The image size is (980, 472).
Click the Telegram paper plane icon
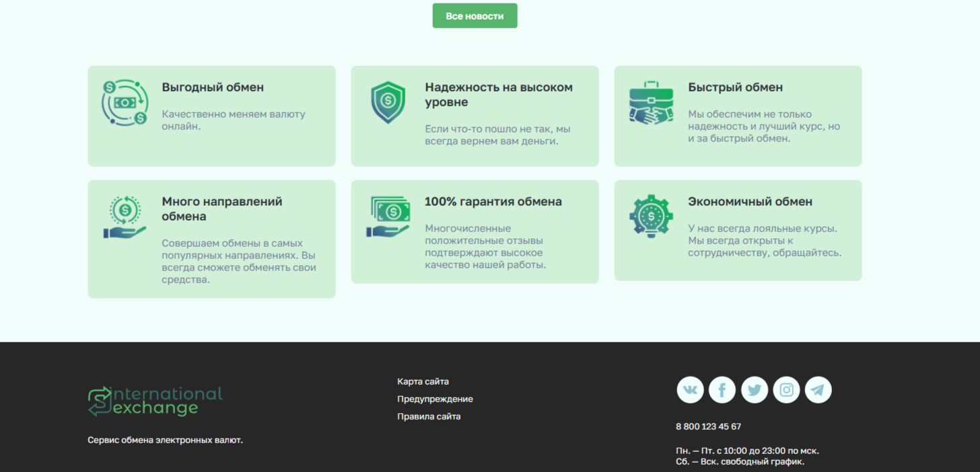click(818, 390)
